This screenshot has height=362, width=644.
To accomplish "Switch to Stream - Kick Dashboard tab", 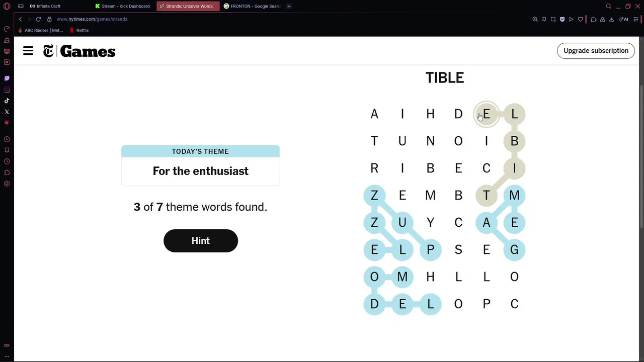I will click(125, 6).
